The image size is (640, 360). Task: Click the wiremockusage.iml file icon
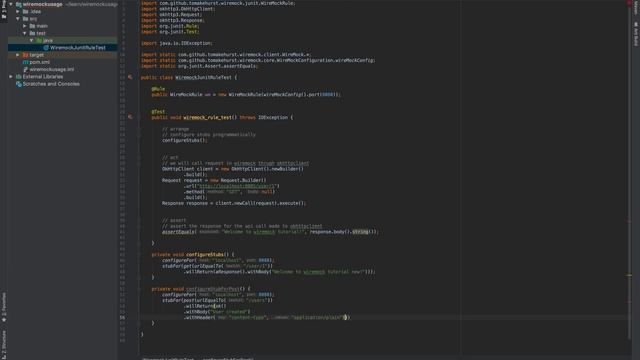tap(25, 69)
